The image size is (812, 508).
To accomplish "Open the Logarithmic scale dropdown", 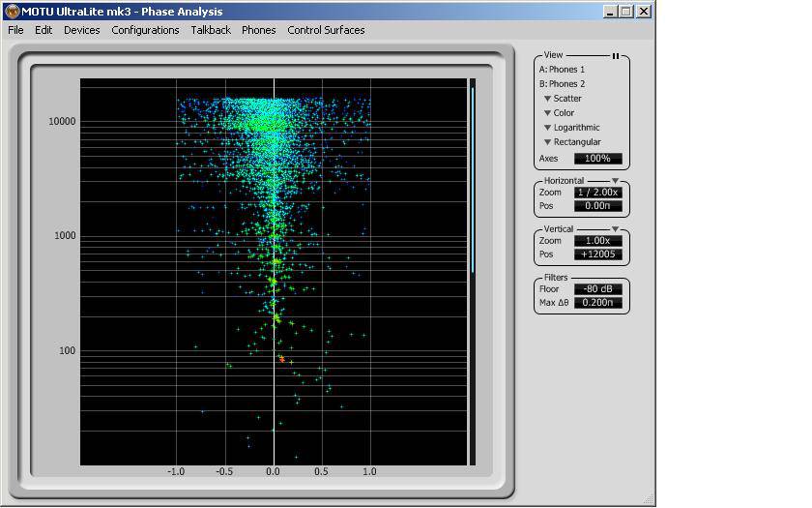I will click(x=571, y=128).
